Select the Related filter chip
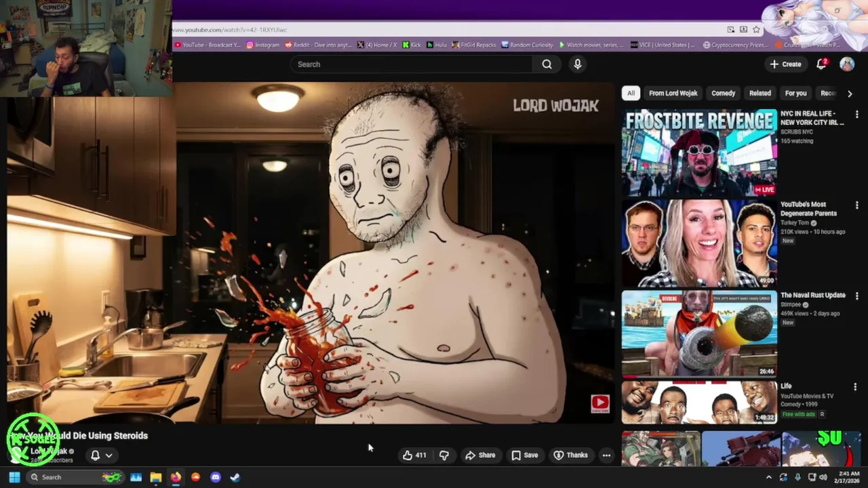 [x=760, y=93]
